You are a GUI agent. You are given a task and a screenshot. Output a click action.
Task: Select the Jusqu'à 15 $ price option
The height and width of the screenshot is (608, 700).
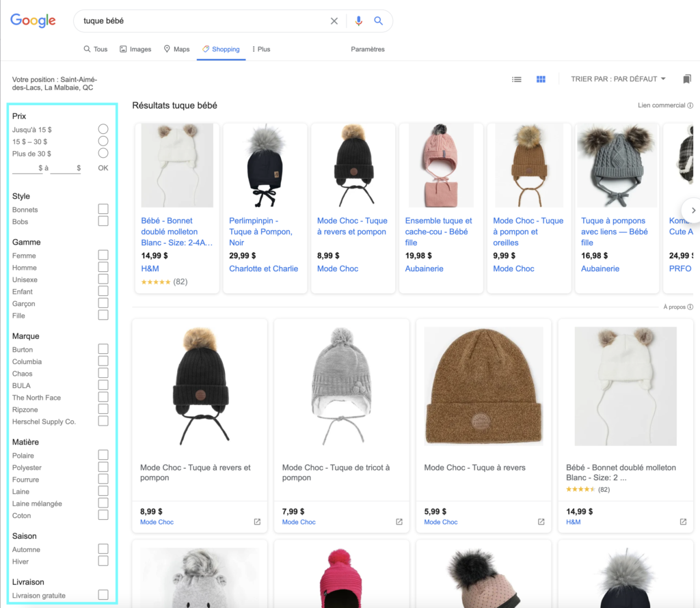tap(103, 129)
